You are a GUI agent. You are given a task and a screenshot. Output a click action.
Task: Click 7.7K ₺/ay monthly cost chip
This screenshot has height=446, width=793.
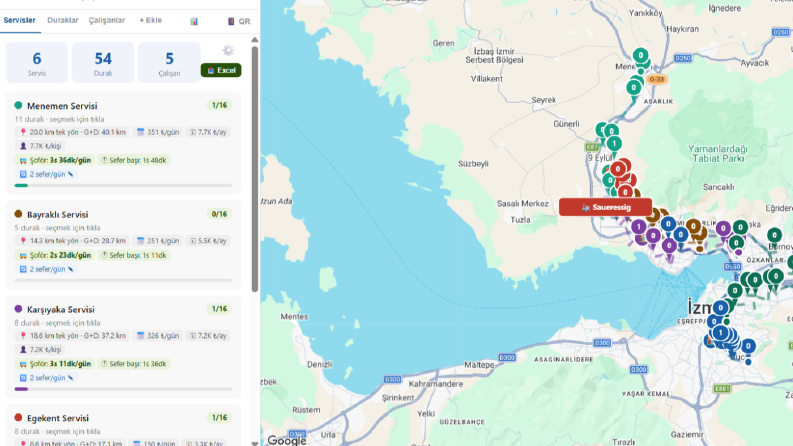coord(208,132)
